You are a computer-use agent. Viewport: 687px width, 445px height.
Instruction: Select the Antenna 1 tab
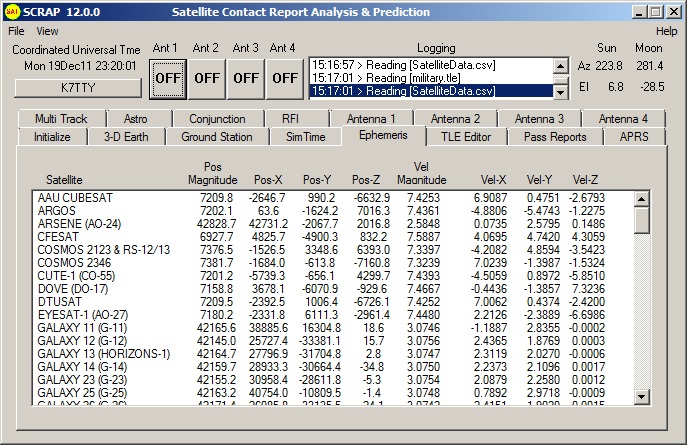371,119
